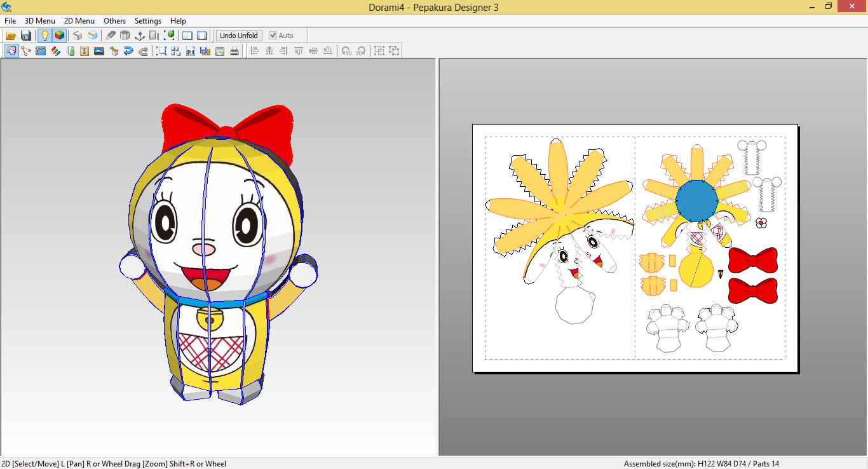The height and width of the screenshot is (469, 868).
Task: Click the blue undo arrow
Action: (128, 51)
